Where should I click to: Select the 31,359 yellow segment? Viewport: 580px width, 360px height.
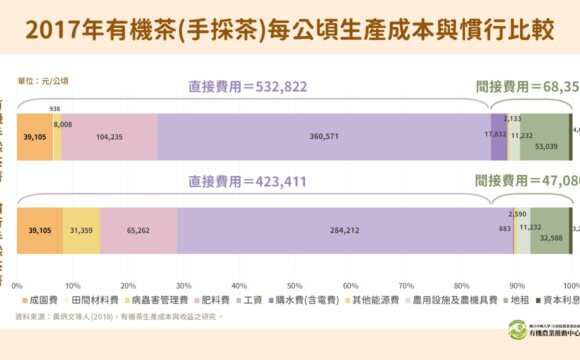81,231
